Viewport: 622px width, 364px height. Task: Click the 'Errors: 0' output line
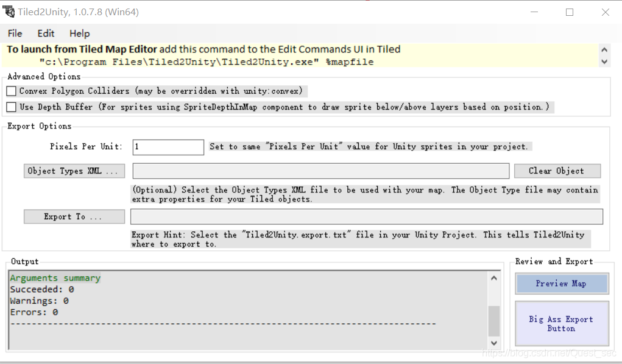(x=34, y=312)
